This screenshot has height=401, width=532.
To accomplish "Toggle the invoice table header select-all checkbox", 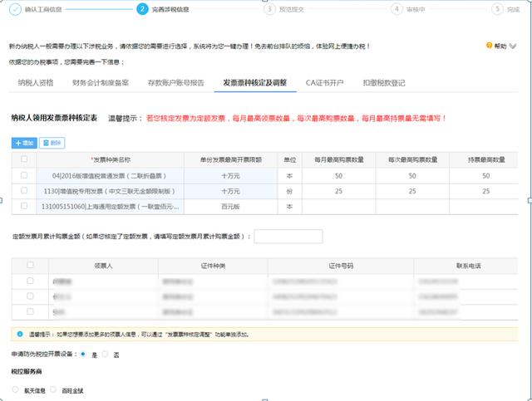I will pos(24,159).
